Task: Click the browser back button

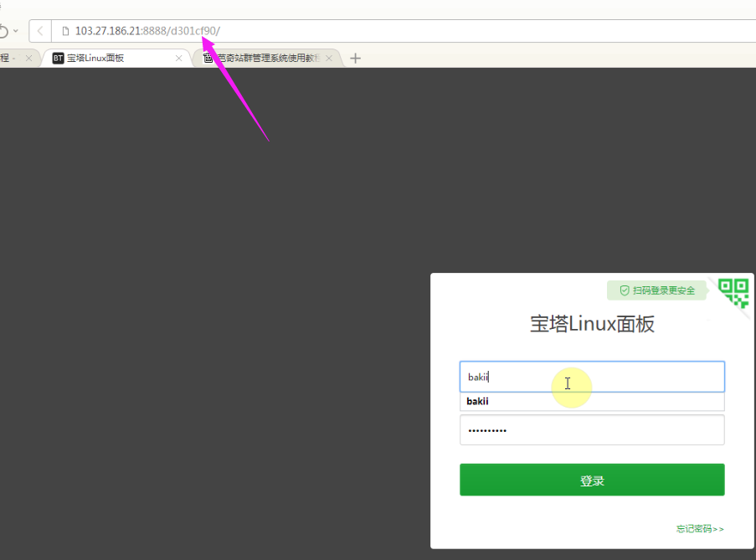Action: click(x=40, y=31)
